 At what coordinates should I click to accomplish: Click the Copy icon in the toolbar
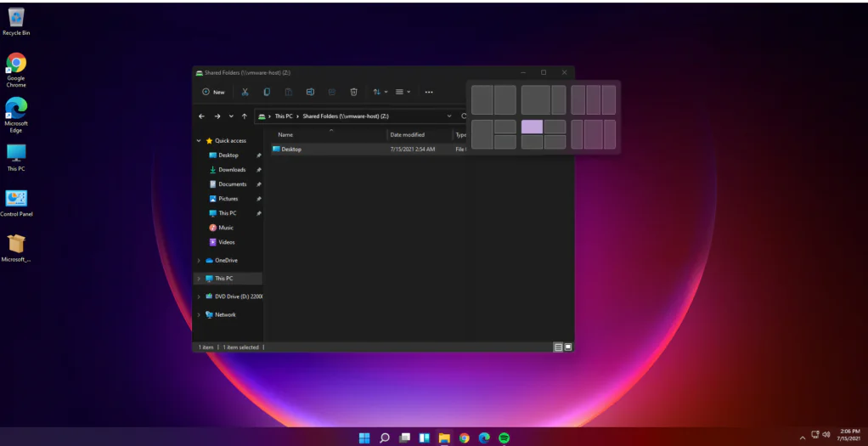(x=267, y=92)
